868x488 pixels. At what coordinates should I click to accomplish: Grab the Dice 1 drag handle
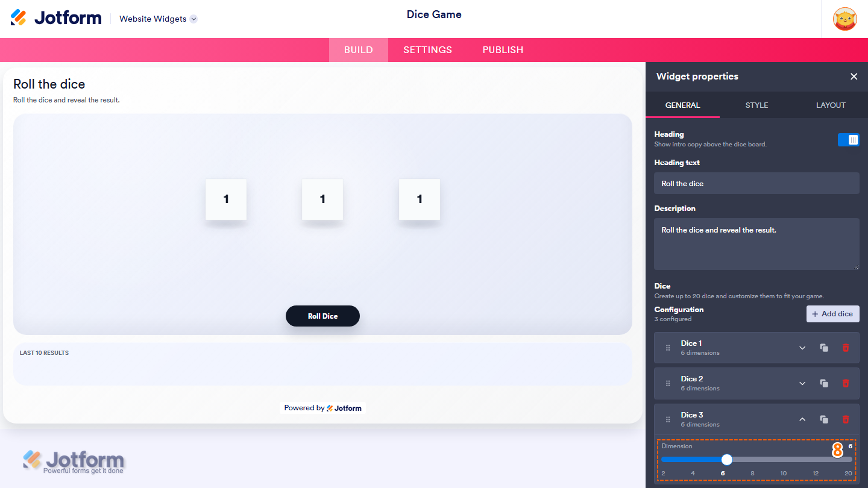668,348
